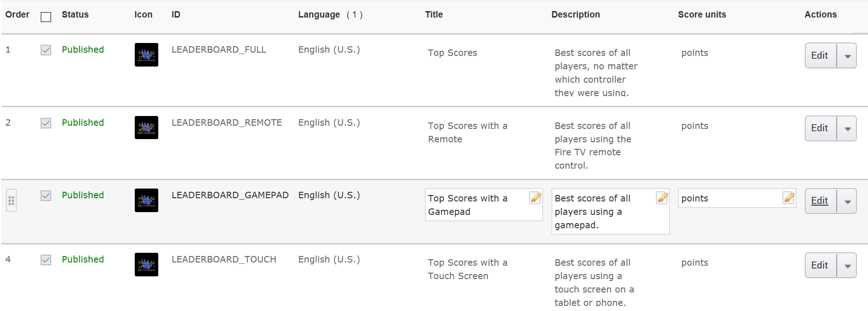Image resolution: width=868 pixels, height=311 pixels.
Task: Toggle checkbox for LEADERBOARD_FULL row
Action: [46, 50]
